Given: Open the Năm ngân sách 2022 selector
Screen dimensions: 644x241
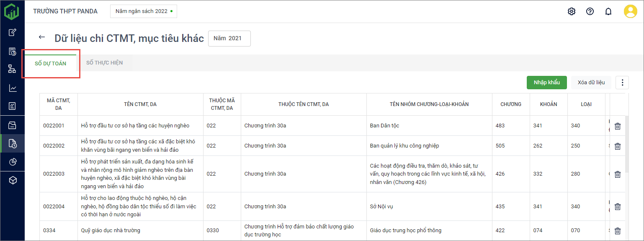Looking at the screenshot, I should (x=143, y=11).
